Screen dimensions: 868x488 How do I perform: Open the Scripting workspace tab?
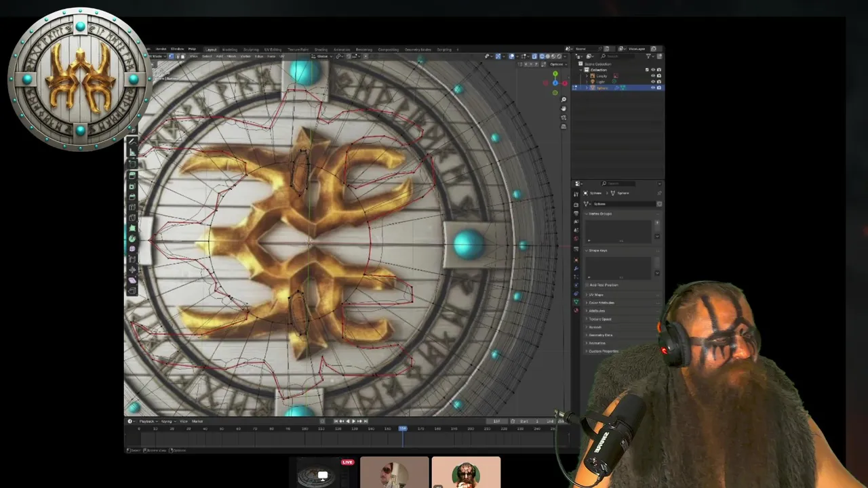pyautogui.click(x=444, y=49)
